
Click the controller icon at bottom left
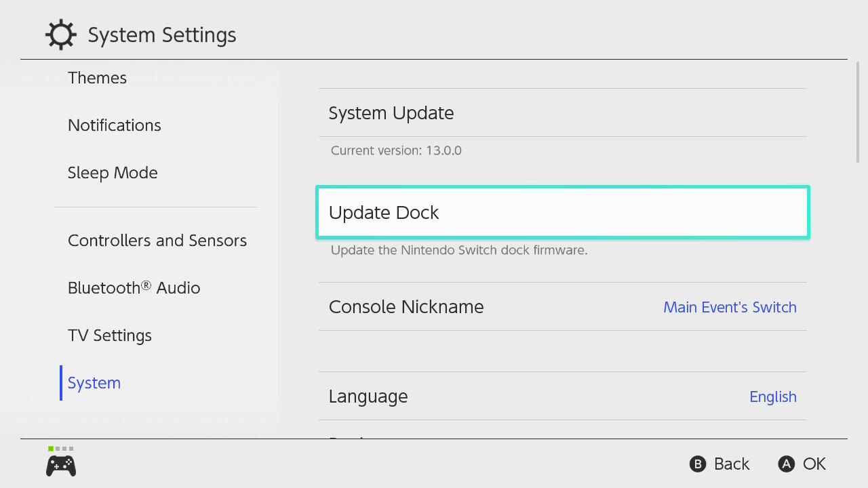pyautogui.click(x=61, y=466)
